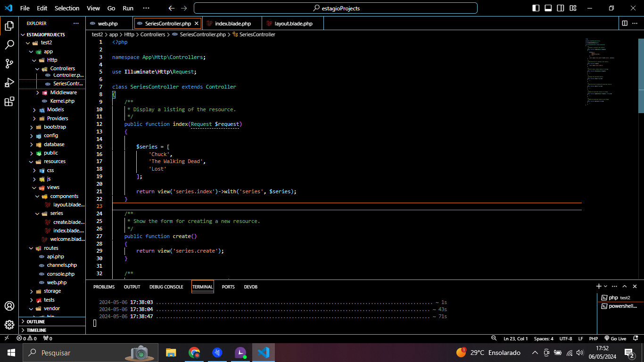Go forward with the navigation arrow

tap(184, 8)
